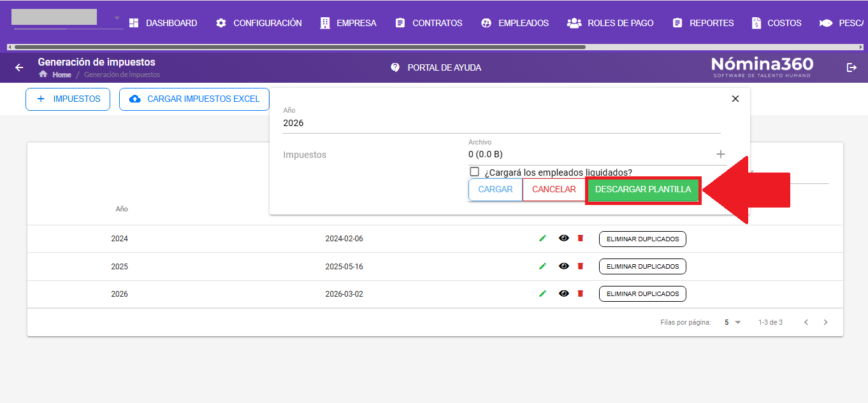Open the company selector dropdown arrow

point(117,18)
